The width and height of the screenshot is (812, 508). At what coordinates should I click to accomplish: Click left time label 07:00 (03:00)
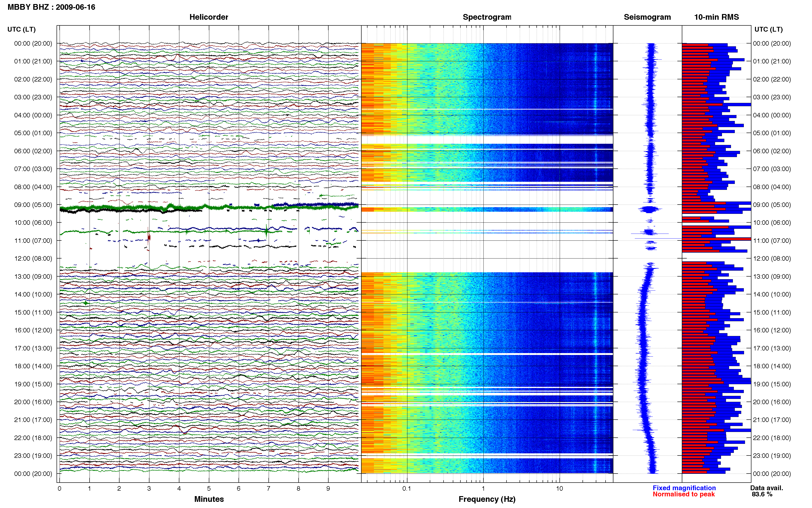pos(33,169)
